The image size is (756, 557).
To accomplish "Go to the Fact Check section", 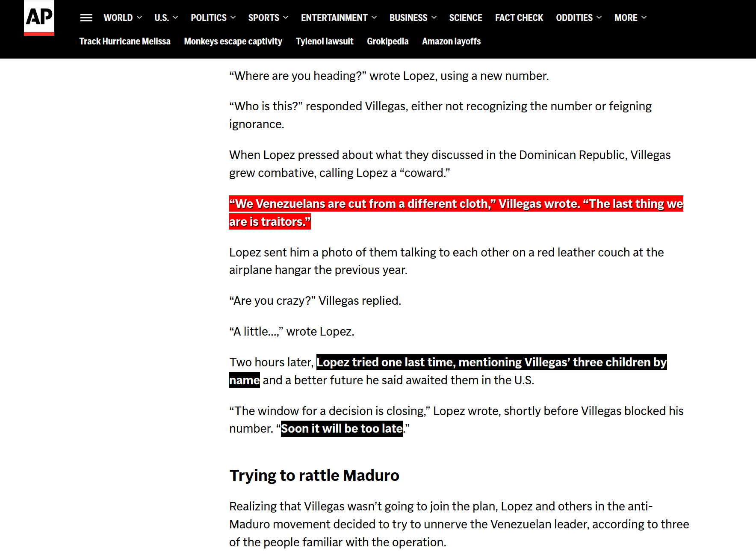I will coord(519,18).
